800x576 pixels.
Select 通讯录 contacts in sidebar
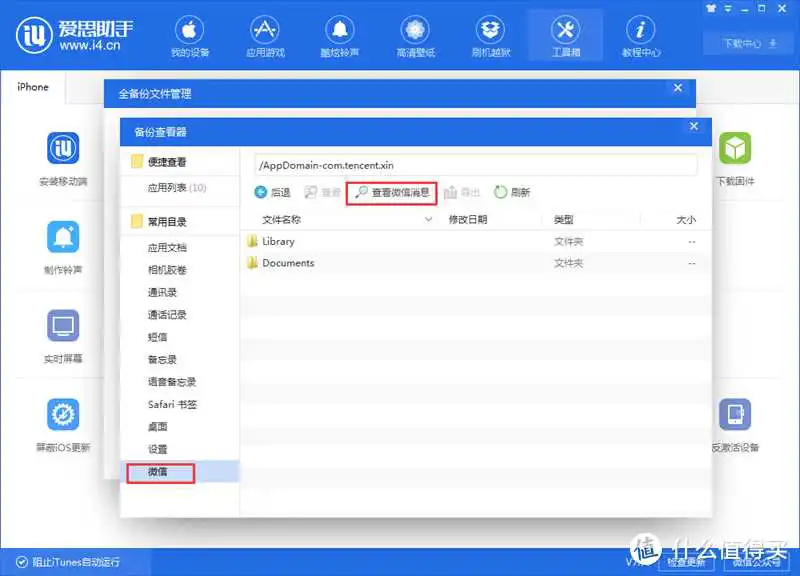pos(162,292)
